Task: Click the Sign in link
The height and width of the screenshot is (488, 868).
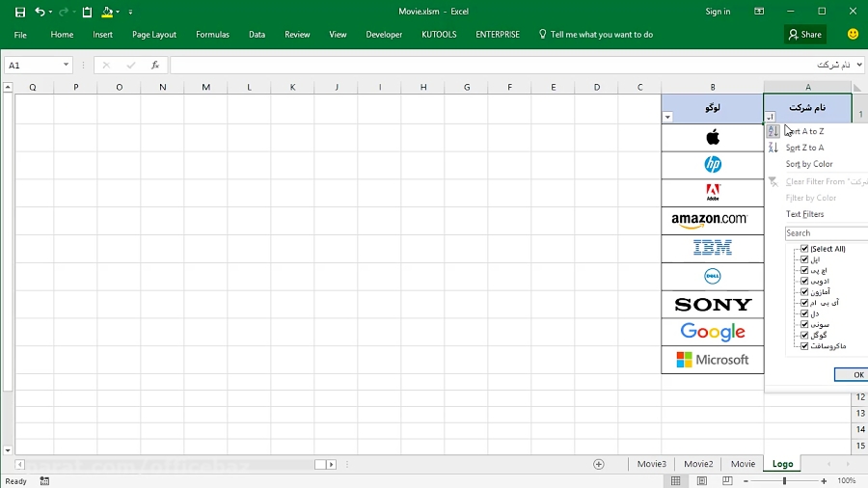Action: coord(718,12)
